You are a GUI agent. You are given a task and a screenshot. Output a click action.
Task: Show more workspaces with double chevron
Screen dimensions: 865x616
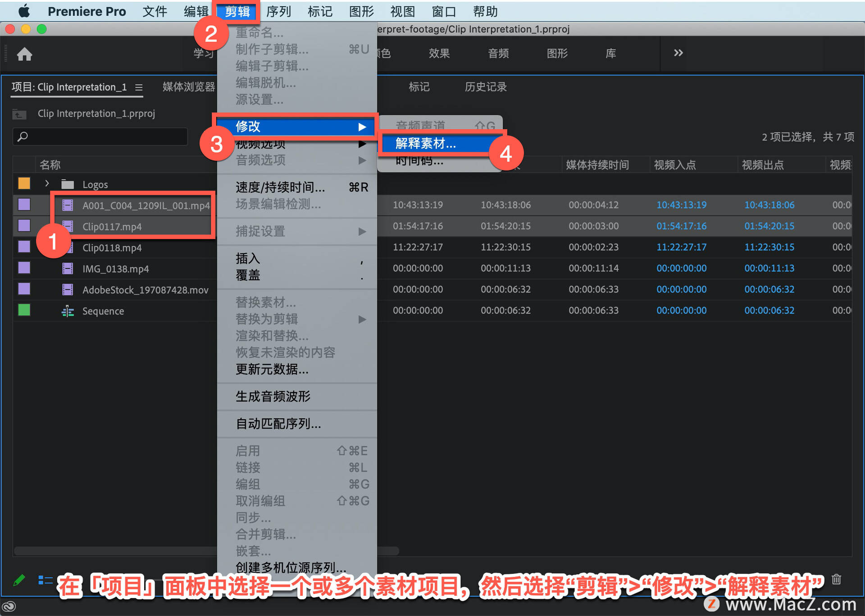(x=678, y=53)
